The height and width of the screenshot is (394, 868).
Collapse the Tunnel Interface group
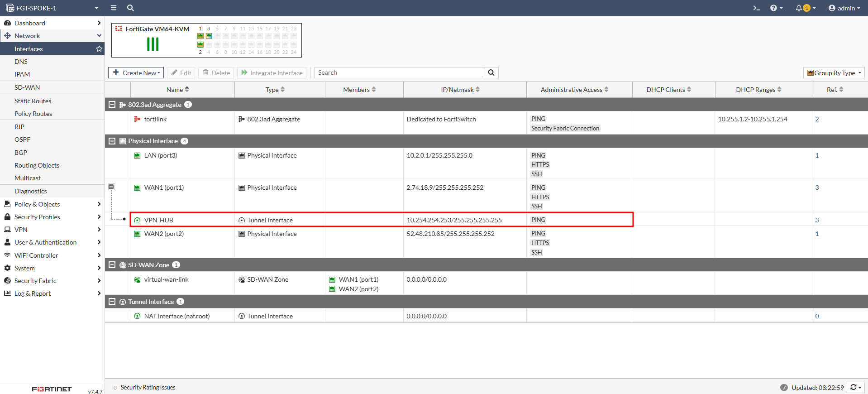coord(112,302)
